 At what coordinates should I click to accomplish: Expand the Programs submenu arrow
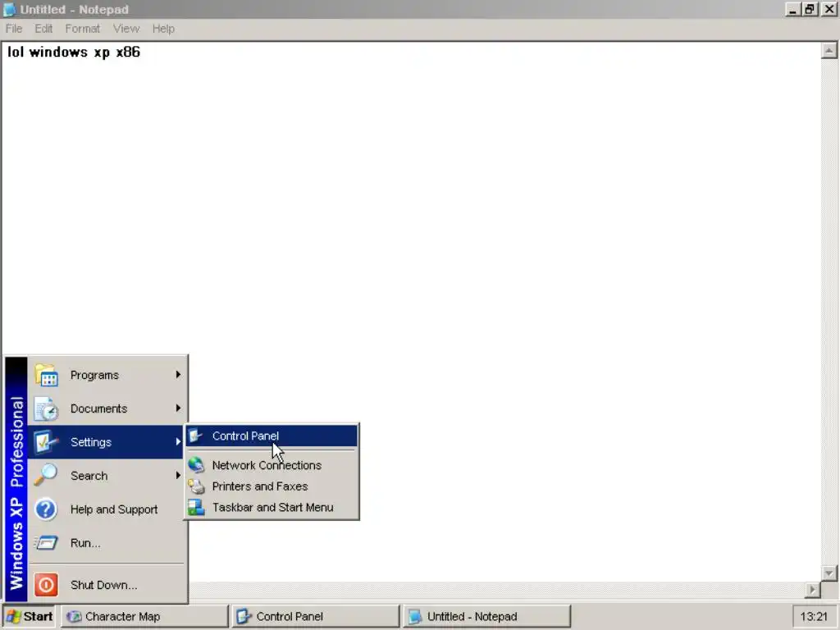click(x=178, y=374)
